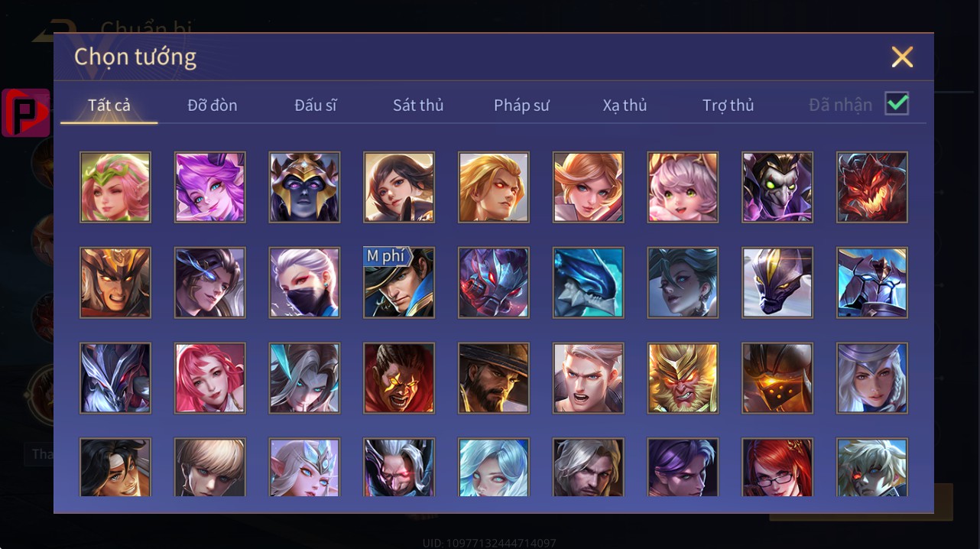
Task: Select the "Tất cả" all heroes tab
Action: click(x=109, y=106)
